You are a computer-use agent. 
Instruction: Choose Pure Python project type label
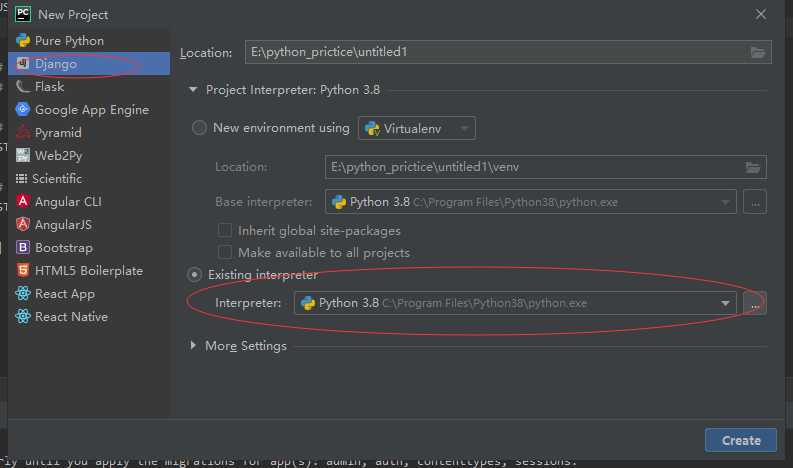click(x=69, y=40)
